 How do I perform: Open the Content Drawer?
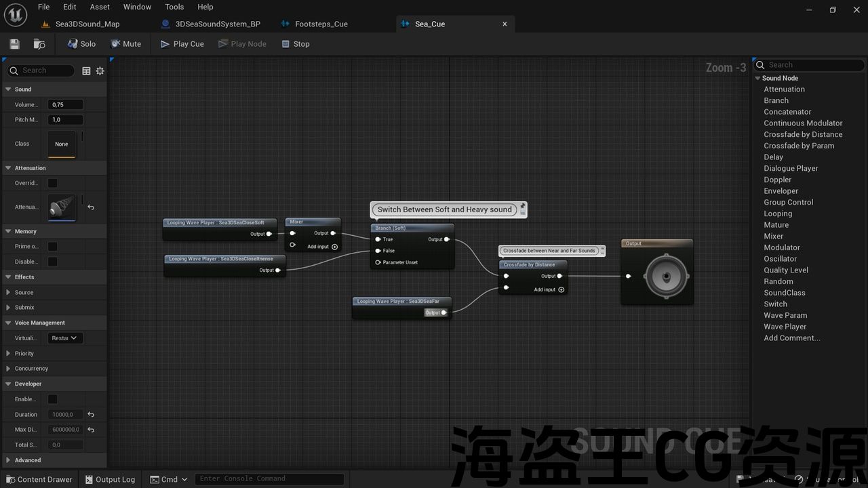click(x=39, y=479)
